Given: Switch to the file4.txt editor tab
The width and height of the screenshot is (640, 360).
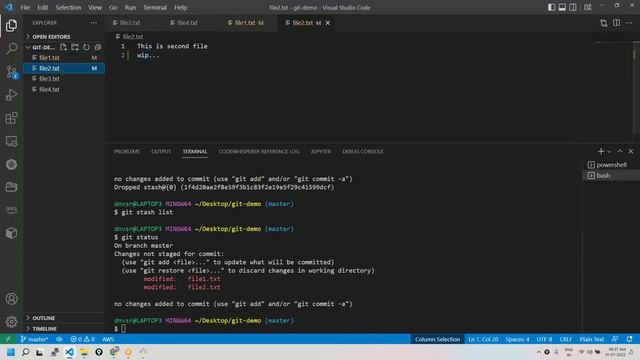Looking at the screenshot, I should (187, 23).
